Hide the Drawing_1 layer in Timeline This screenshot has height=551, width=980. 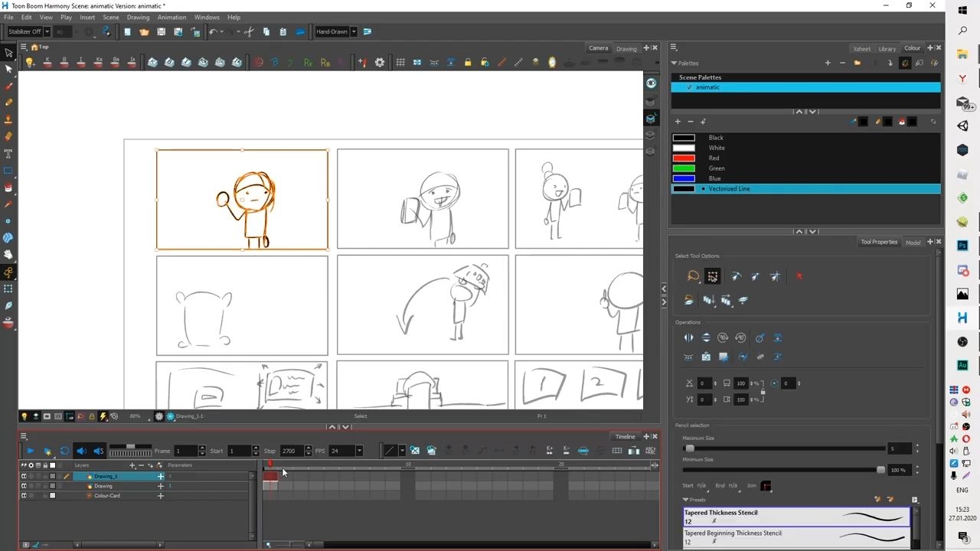coord(24,476)
